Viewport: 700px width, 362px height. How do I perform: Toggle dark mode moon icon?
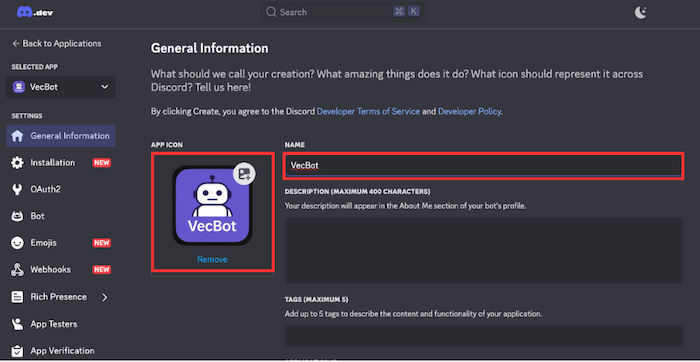click(640, 12)
